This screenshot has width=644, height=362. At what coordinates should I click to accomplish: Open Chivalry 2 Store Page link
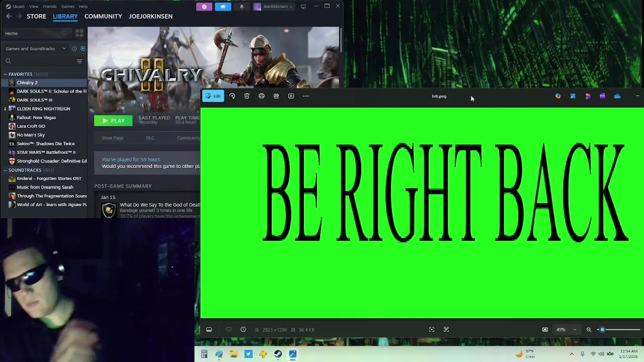[x=112, y=138]
